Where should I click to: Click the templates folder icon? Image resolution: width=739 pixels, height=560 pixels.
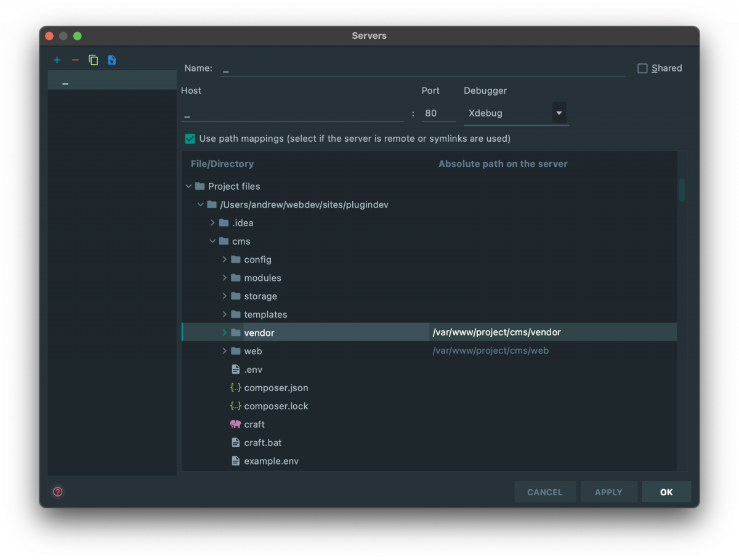[235, 314]
